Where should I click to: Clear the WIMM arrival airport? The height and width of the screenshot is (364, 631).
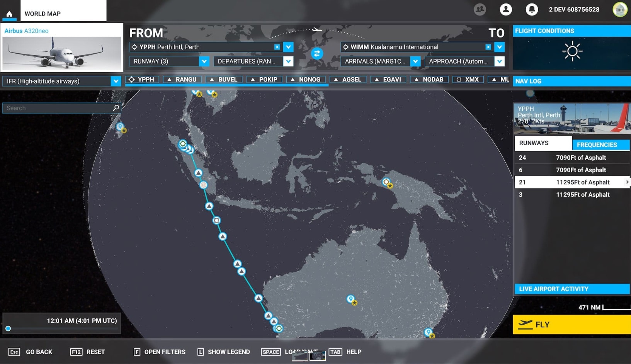pos(488,47)
